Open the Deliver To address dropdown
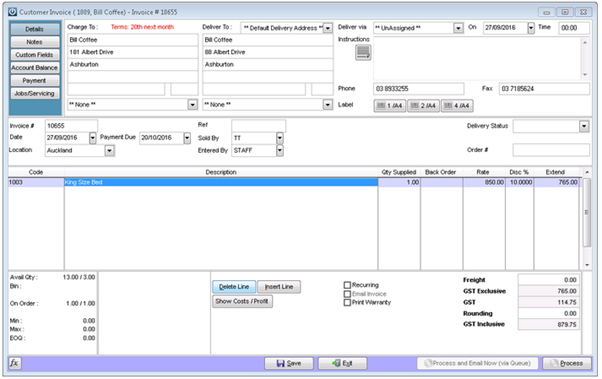The image size is (602, 379). (x=327, y=28)
